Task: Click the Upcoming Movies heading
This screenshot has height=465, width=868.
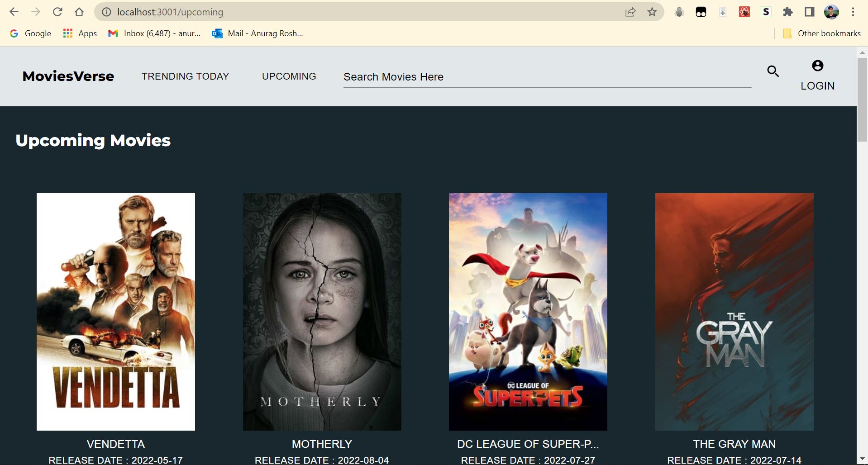Action: [93, 141]
